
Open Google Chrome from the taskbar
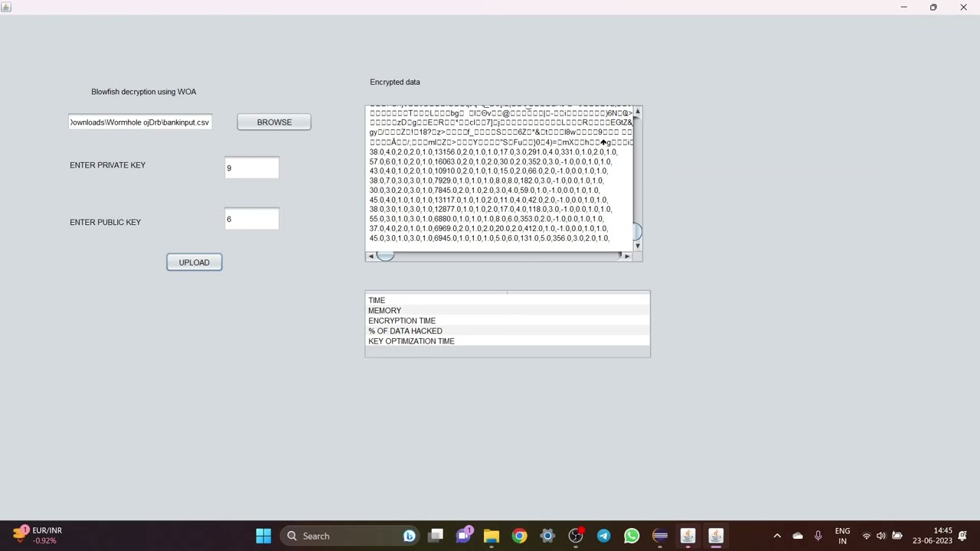coord(519,536)
